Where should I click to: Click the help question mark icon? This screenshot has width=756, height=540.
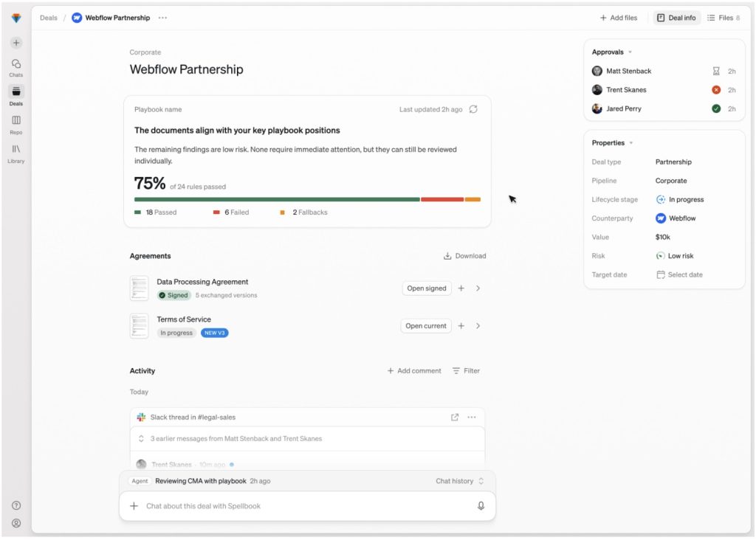pyautogui.click(x=16, y=505)
